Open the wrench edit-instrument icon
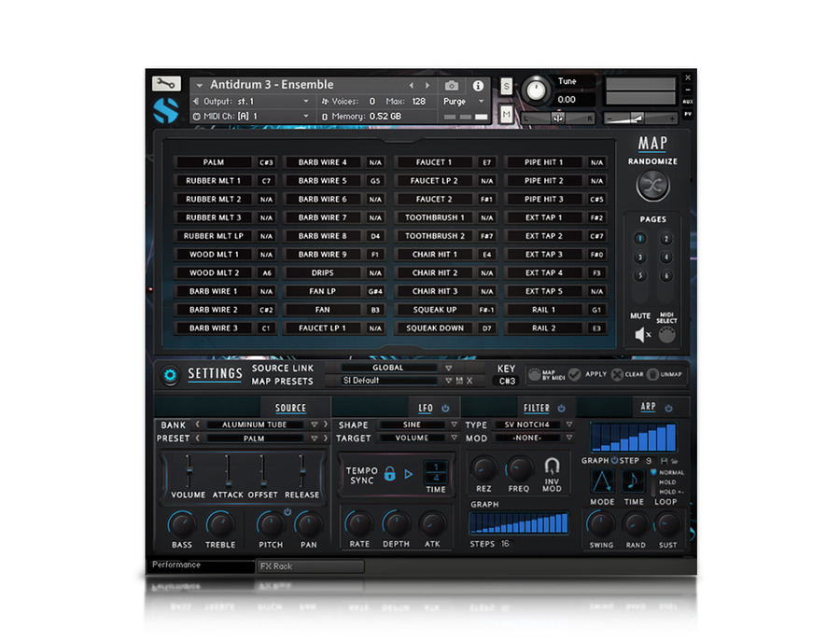Viewport: 840px width, 641px height. click(166, 84)
